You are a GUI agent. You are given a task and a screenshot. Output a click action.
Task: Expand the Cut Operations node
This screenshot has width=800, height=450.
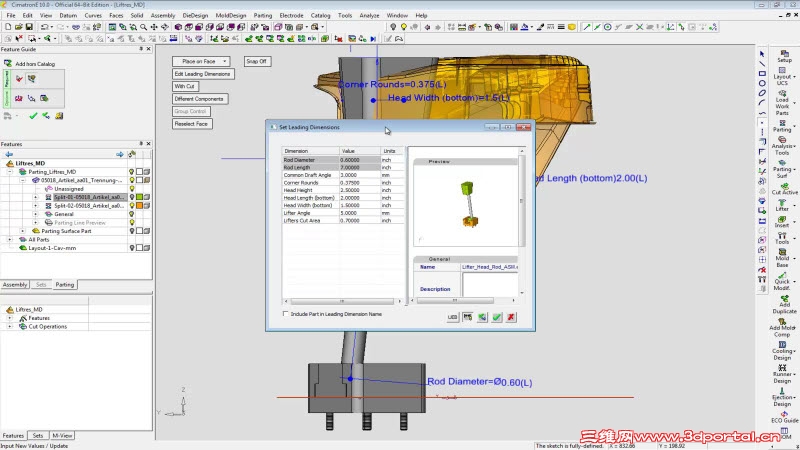tap(10, 327)
